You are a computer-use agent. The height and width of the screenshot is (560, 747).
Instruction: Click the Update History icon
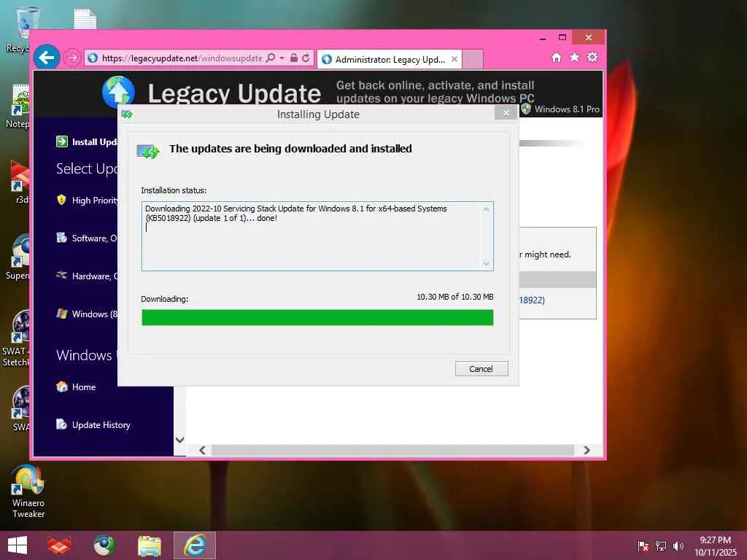tap(61, 424)
